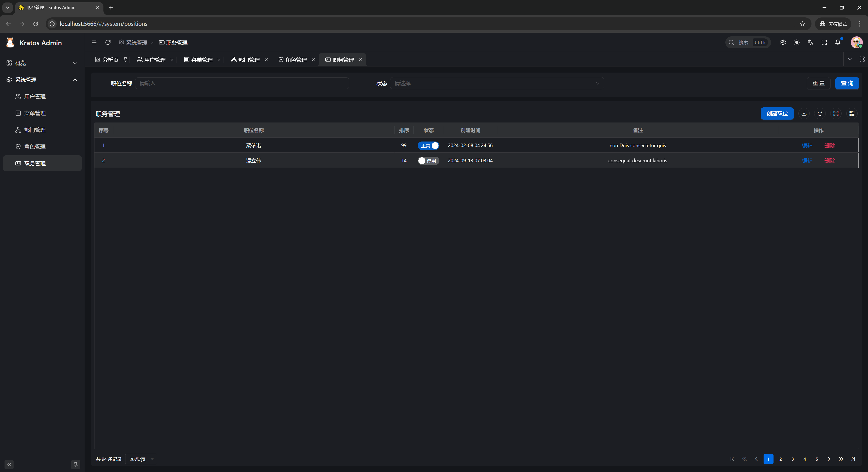This screenshot has width=868, height=472.
Task: Collapse sidebar using hamburger icon
Action: (x=94, y=42)
